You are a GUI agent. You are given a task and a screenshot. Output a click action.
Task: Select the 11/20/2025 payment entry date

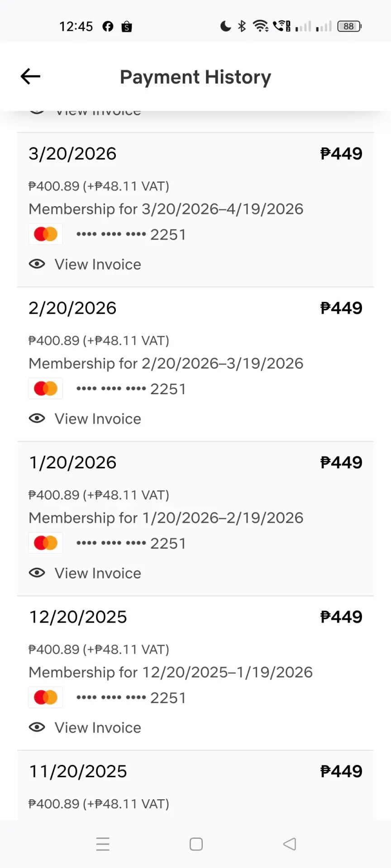(x=78, y=771)
